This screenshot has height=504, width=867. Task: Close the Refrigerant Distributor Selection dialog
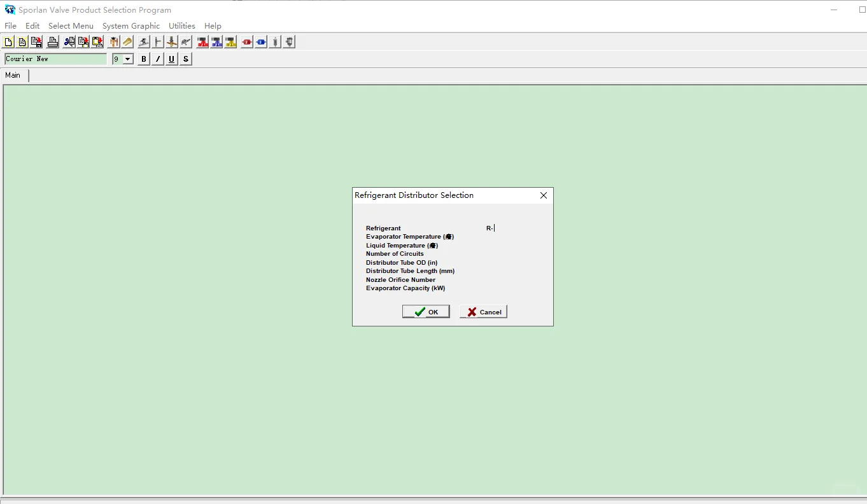544,195
